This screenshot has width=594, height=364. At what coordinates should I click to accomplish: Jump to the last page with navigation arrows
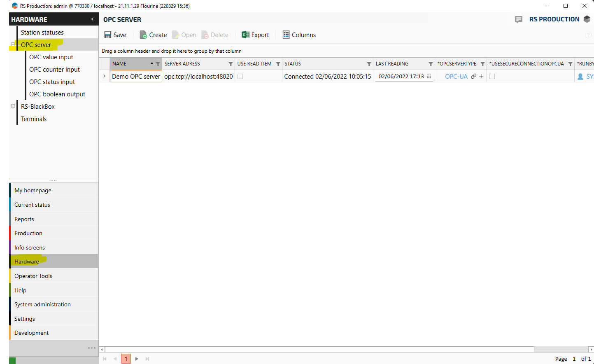[x=147, y=359]
